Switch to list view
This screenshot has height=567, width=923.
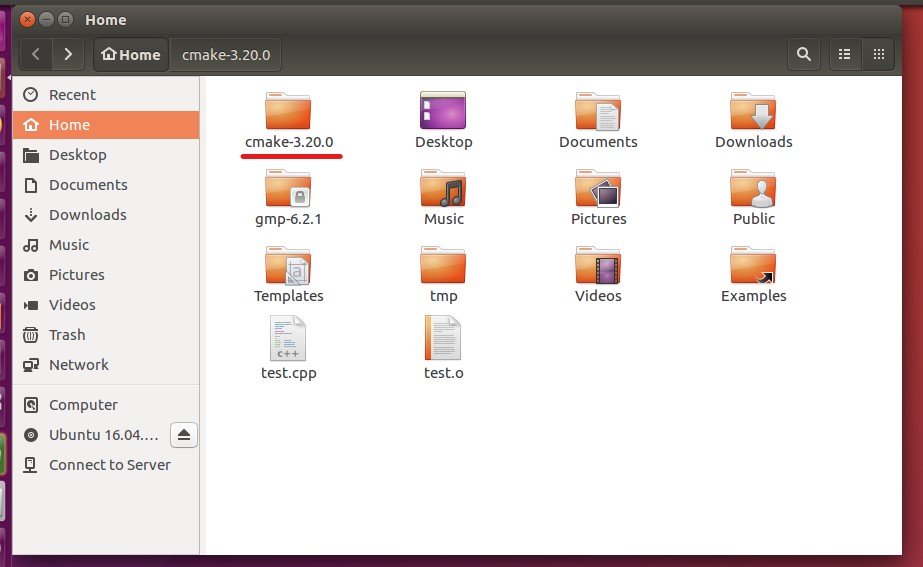click(x=845, y=54)
